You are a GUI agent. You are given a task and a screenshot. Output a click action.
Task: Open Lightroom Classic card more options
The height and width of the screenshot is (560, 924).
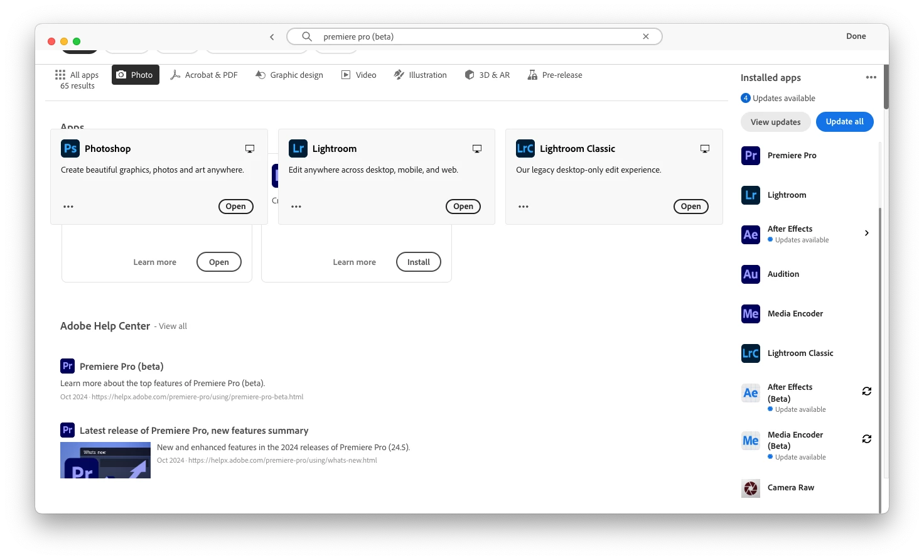pos(524,207)
